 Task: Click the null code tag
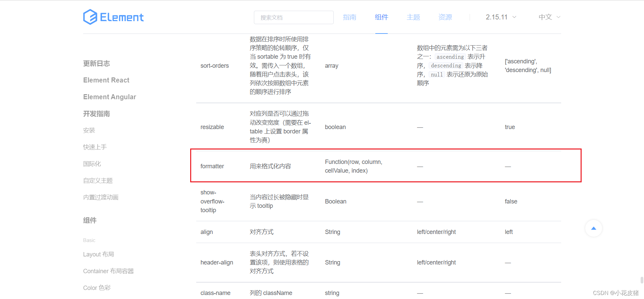437,74
